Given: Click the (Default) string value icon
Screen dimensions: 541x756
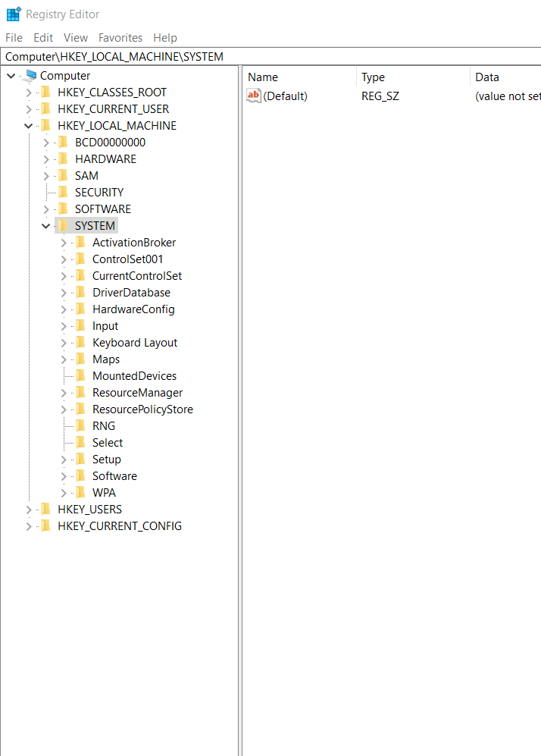Looking at the screenshot, I should (253, 96).
